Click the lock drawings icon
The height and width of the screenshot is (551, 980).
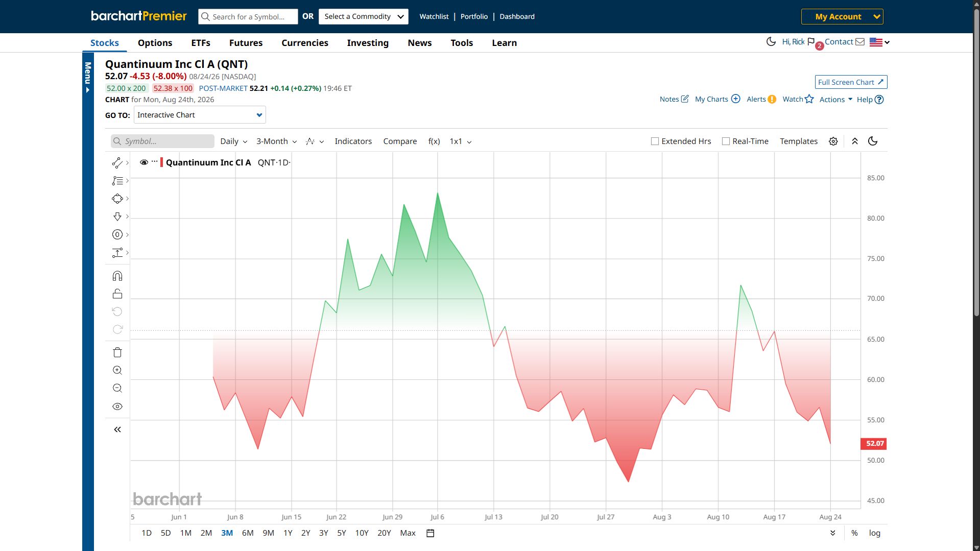pyautogui.click(x=117, y=294)
